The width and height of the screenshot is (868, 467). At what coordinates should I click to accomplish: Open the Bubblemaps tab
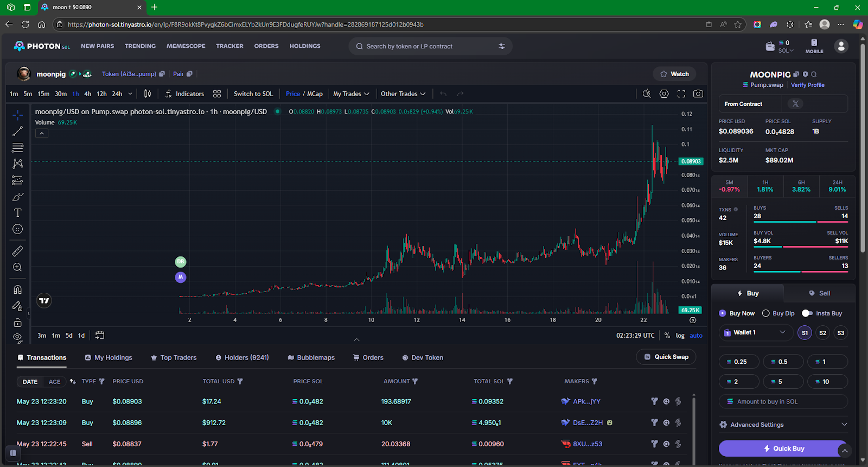pos(311,357)
